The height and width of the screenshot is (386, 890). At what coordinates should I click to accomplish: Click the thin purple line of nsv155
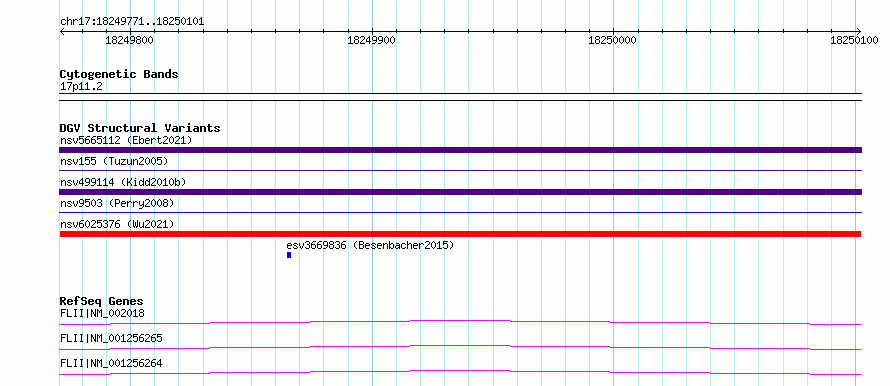tap(460, 170)
